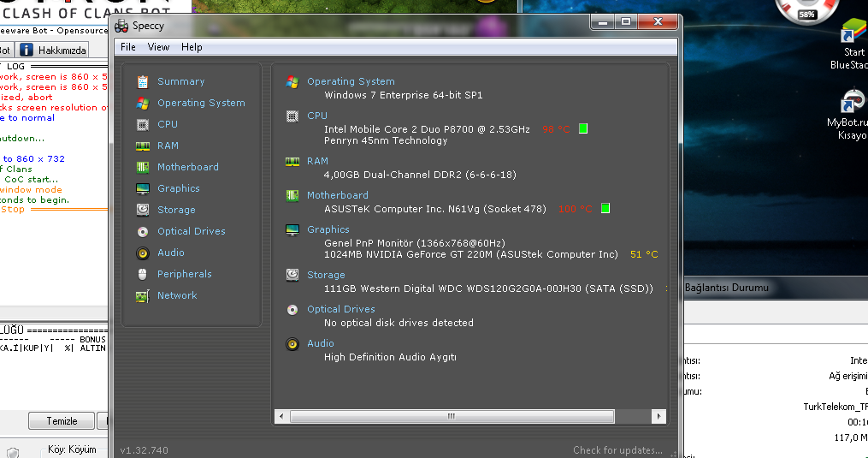
Task: Select Summary in the sidebar
Action: click(181, 81)
